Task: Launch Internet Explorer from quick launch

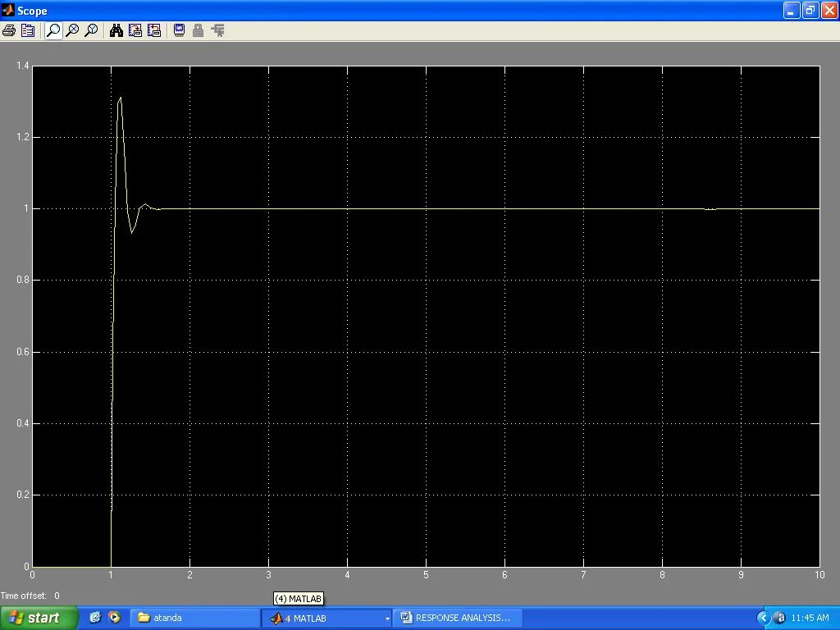Action: pyautogui.click(x=95, y=618)
